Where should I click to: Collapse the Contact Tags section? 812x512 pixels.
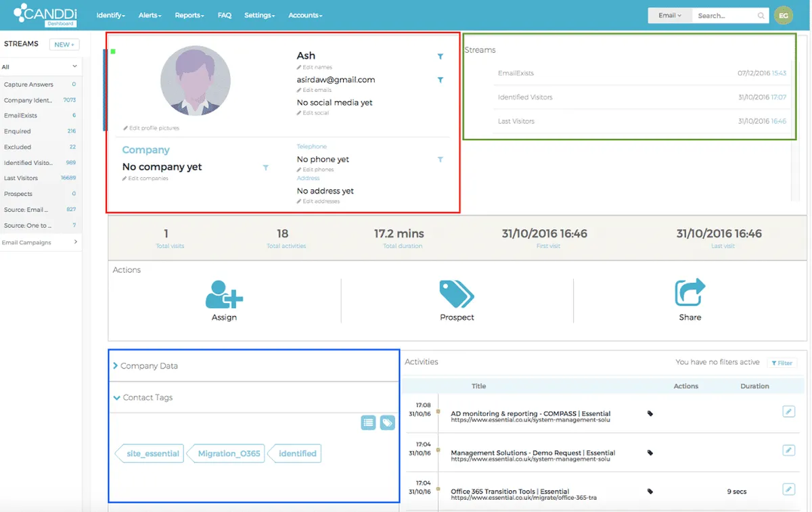tap(143, 398)
